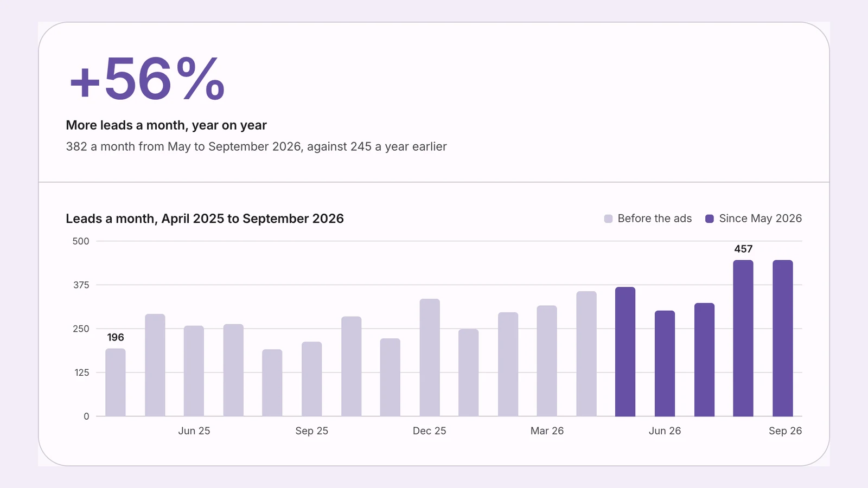The height and width of the screenshot is (488, 868).
Task: Click the 'Jun 25' axis label
Action: coord(194,431)
